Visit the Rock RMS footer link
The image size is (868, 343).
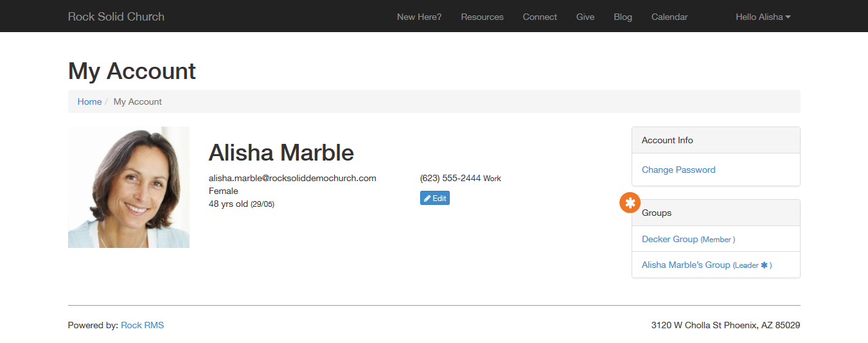click(x=142, y=325)
